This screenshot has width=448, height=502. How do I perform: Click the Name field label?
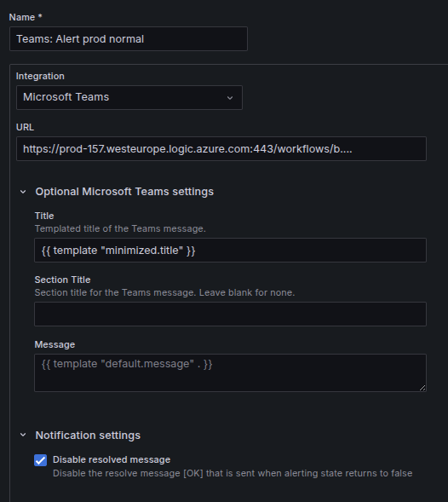pos(26,17)
